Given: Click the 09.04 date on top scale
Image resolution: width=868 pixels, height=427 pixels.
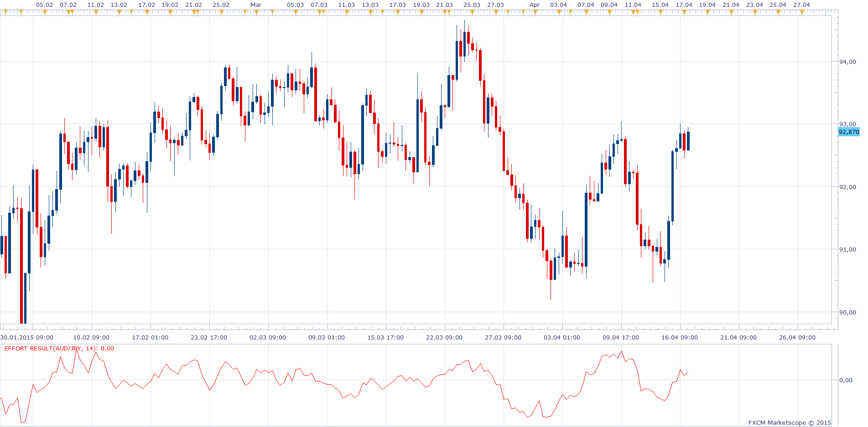Looking at the screenshot, I should pyautogui.click(x=609, y=5).
